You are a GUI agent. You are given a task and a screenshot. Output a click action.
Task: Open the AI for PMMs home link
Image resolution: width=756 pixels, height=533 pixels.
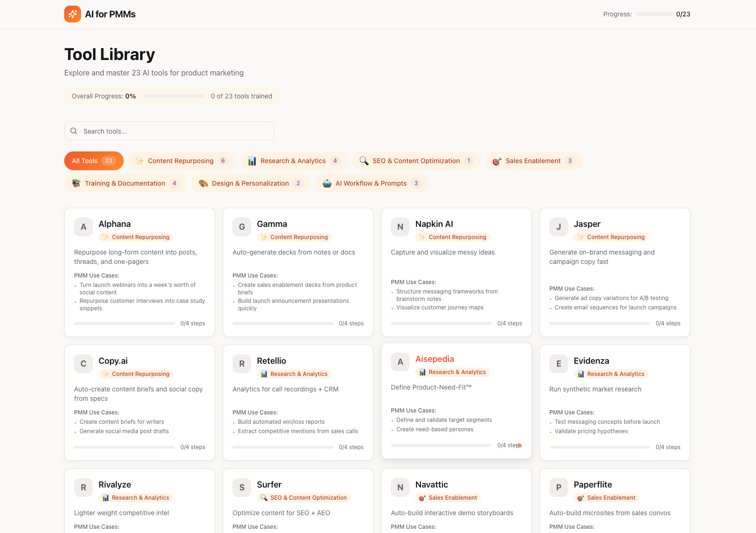coord(100,14)
